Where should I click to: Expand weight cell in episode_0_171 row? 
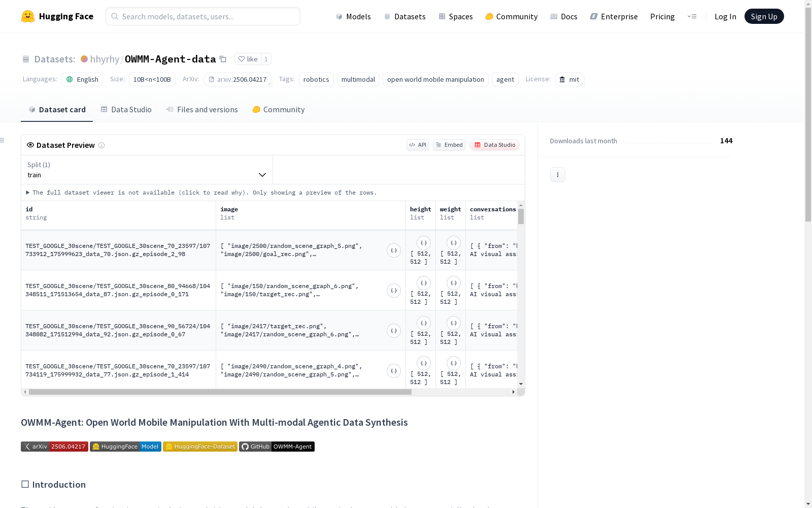454,283
